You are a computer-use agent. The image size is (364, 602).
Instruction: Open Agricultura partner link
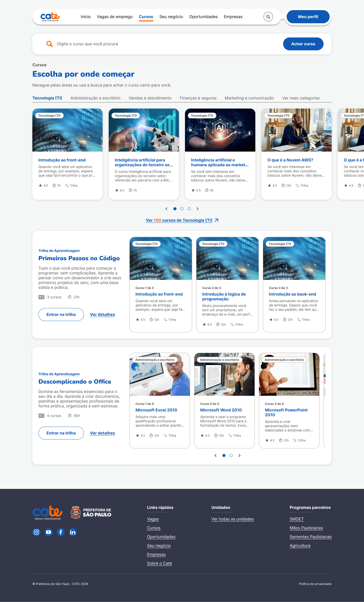pyautogui.click(x=300, y=546)
